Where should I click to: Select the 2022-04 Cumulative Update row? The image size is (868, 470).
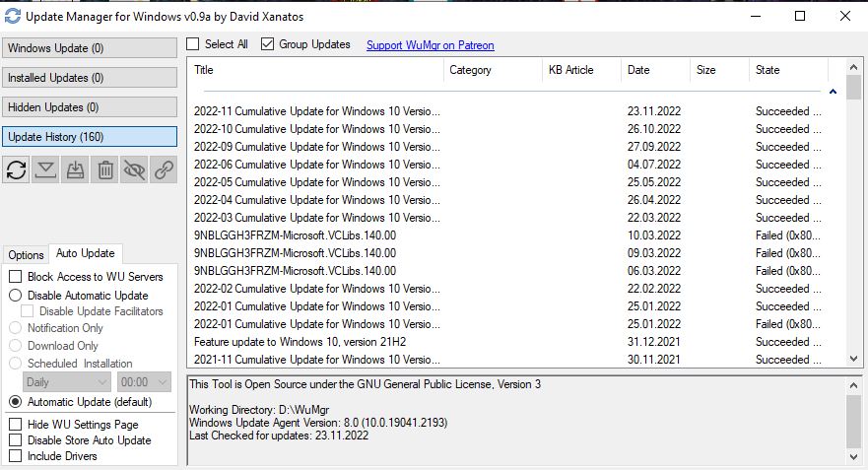[x=507, y=200]
